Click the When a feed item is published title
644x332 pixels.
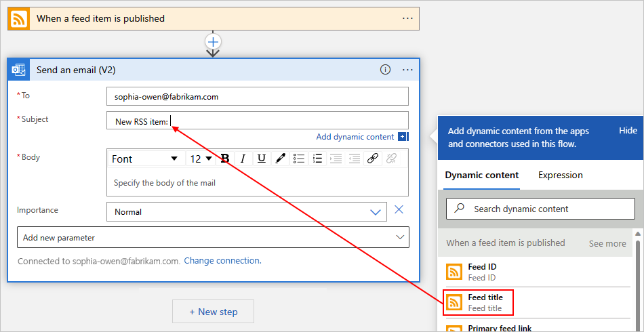coord(100,18)
